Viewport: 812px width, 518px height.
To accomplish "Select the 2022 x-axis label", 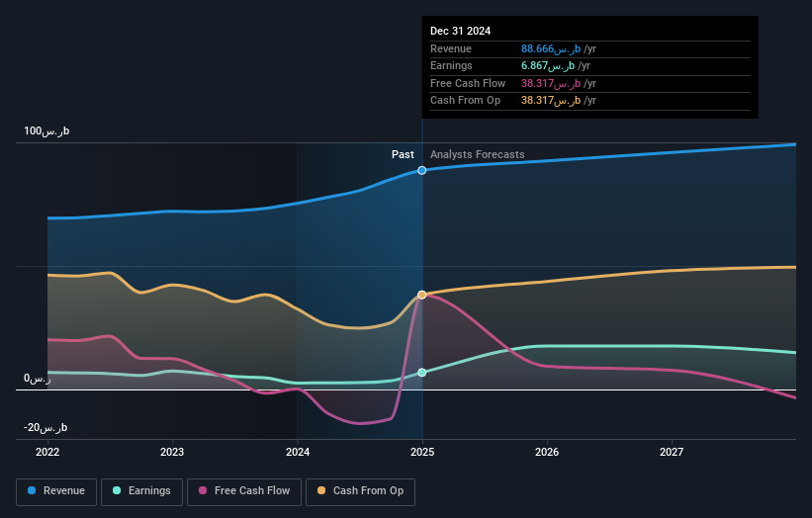I will point(47,452).
